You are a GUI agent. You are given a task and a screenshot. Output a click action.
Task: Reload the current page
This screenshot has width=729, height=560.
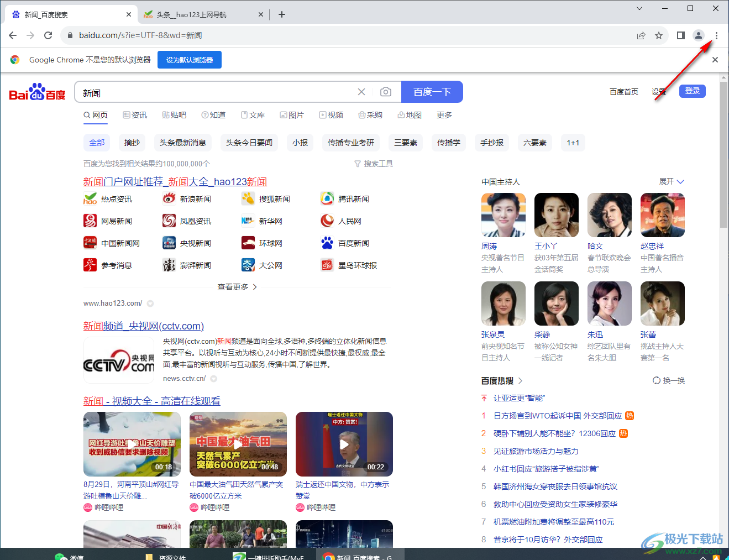click(x=48, y=35)
